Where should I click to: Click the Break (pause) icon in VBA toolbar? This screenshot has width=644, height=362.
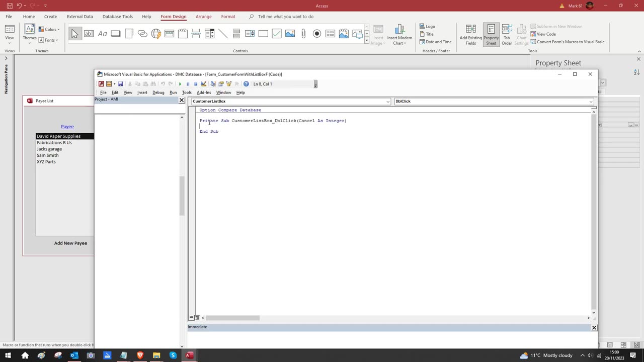click(188, 84)
